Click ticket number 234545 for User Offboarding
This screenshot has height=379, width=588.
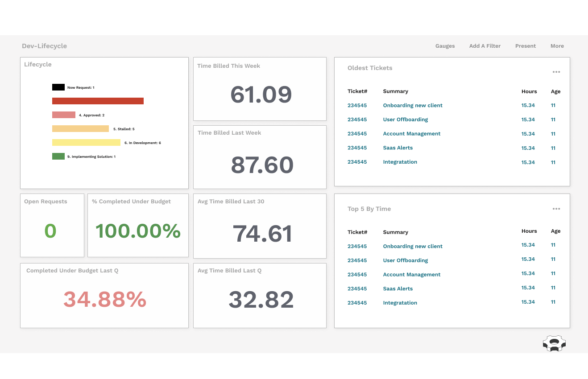(357, 119)
